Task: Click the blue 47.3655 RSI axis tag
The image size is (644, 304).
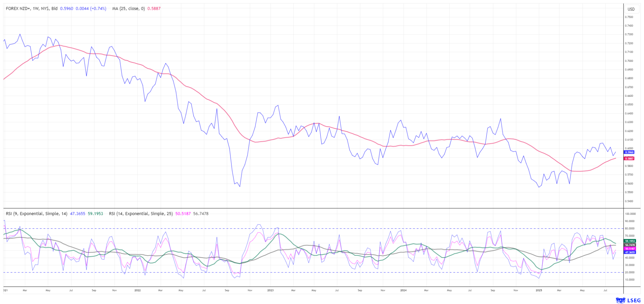Action: click(x=630, y=252)
